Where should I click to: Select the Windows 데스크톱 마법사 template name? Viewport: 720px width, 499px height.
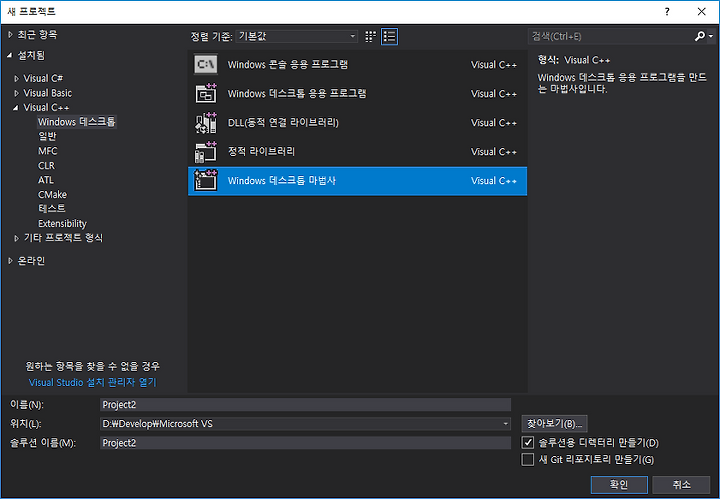282,180
